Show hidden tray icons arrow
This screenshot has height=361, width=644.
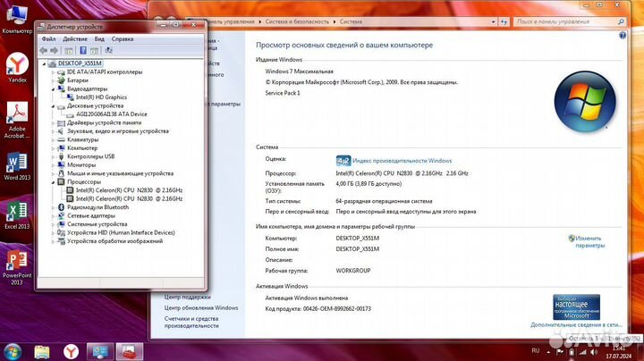(x=548, y=352)
